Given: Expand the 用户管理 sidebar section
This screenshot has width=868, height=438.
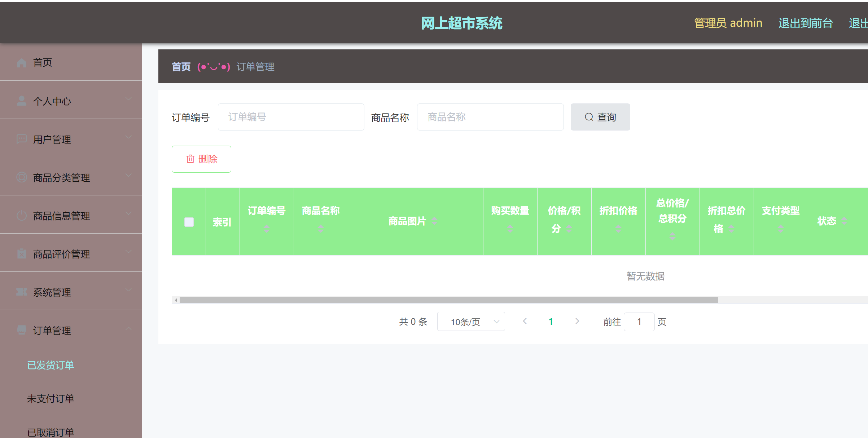Looking at the screenshot, I should point(128,137).
